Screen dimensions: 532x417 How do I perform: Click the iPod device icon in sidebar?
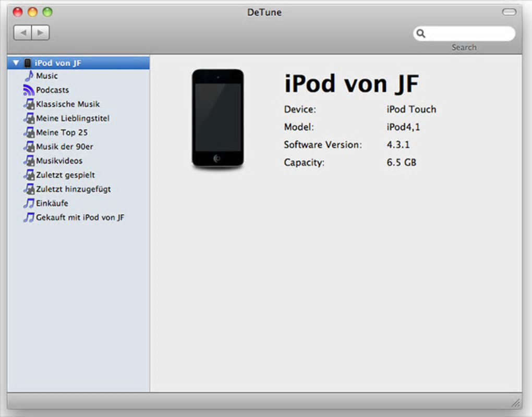[x=28, y=63]
